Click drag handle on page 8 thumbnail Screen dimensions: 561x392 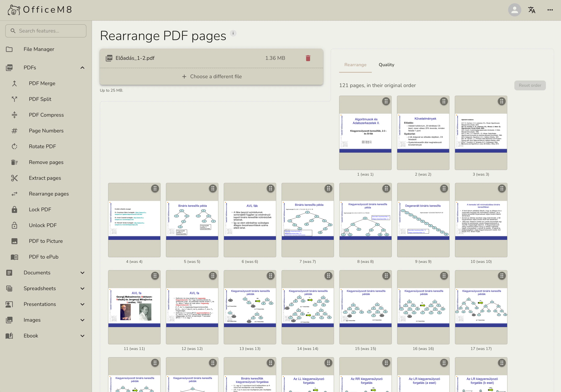coord(386,188)
